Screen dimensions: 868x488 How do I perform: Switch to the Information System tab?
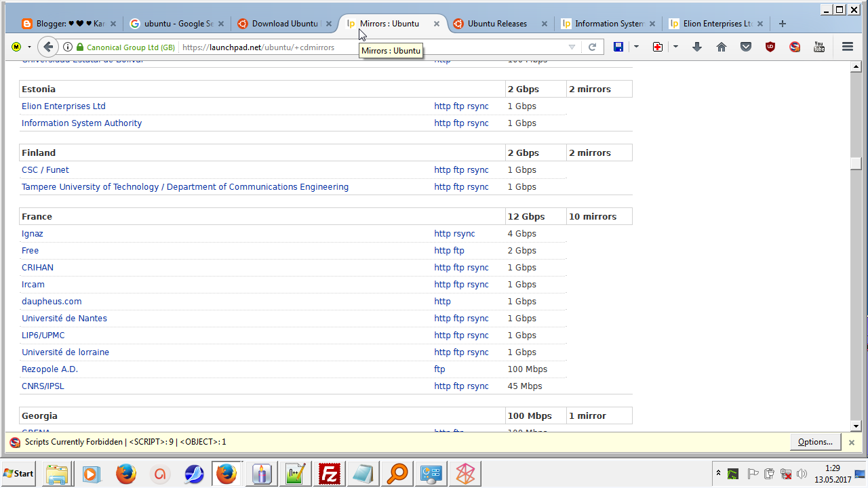[x=608, y=24]
